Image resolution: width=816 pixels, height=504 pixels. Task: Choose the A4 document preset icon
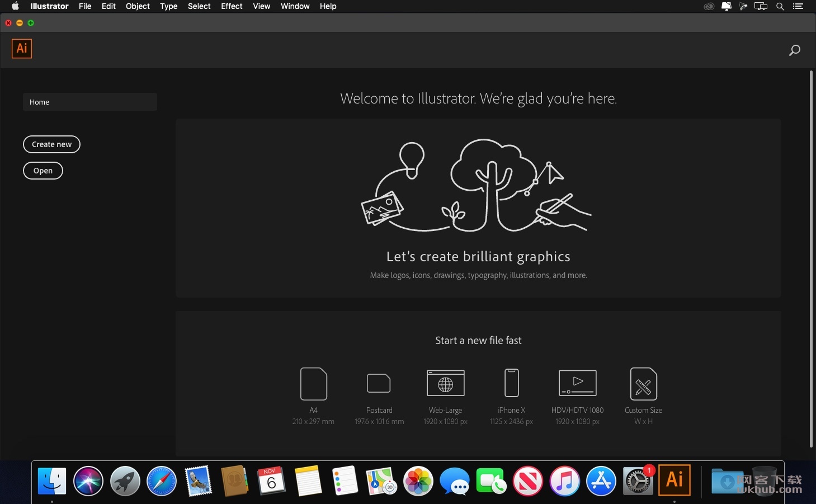click(314, 384)
